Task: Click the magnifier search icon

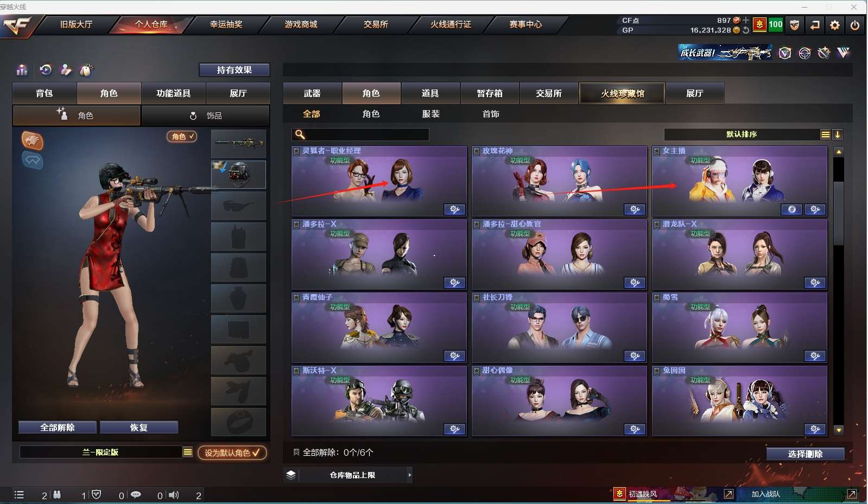Action: pyautogui.click(x=300, y=135)
